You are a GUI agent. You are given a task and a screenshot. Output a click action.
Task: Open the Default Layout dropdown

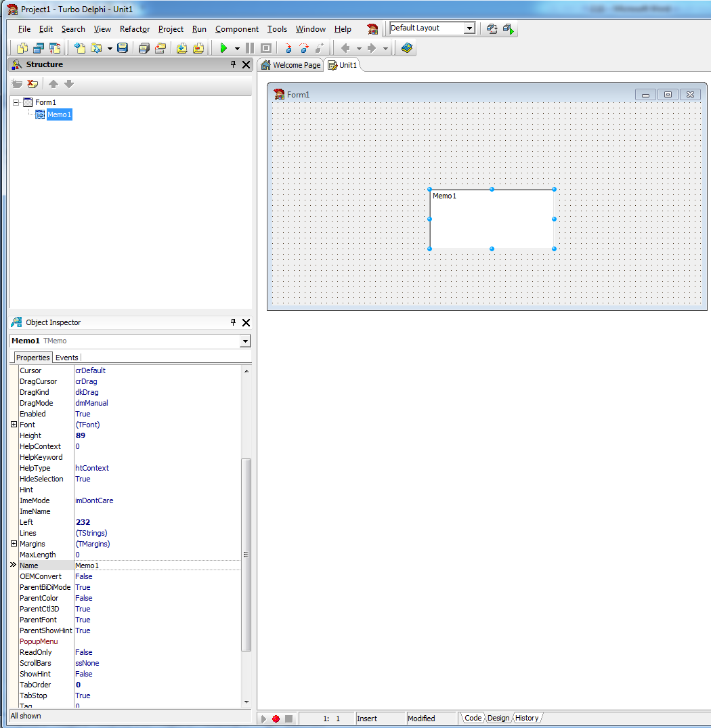tap(470, 28)
